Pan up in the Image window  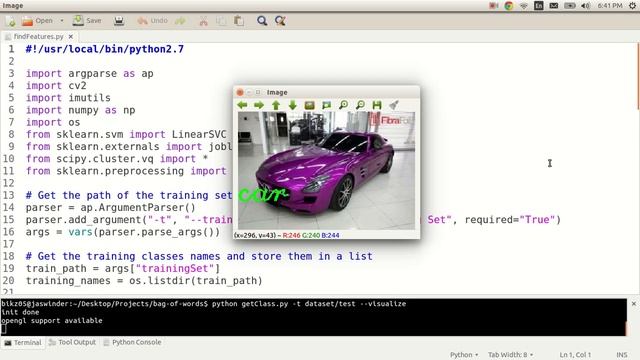coord(276,105)
